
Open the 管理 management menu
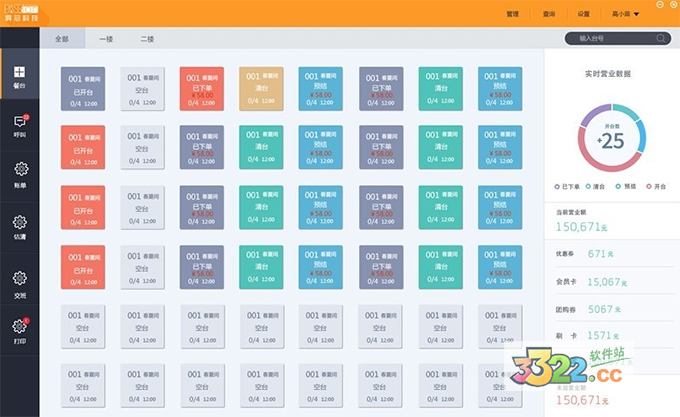[512, 14]
